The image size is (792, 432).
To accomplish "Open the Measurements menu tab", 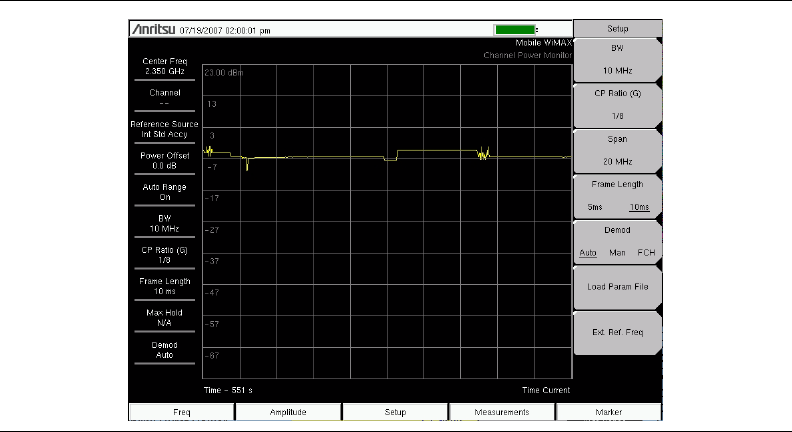I will pyautogui.click(x=502, y=412).
